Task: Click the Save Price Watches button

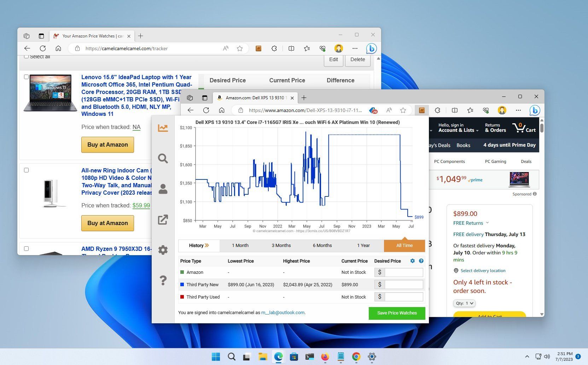Action: click(396, 313)
